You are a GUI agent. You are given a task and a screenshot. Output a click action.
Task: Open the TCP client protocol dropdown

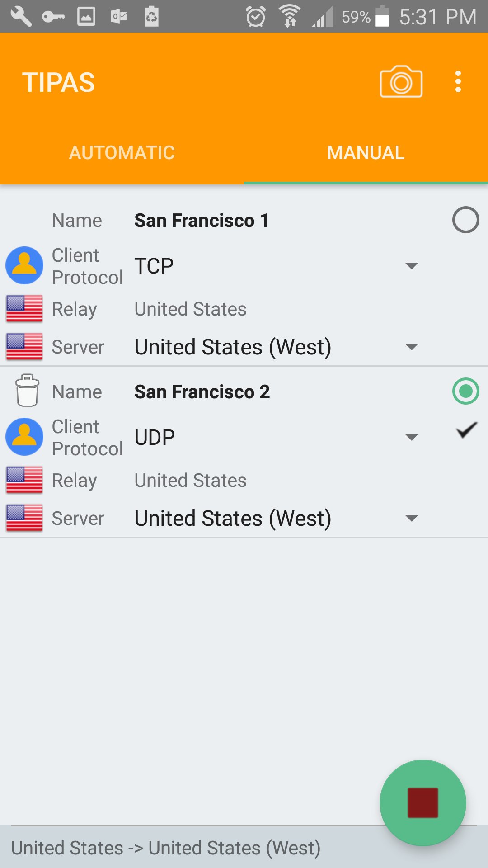click(x=276, y=266)
